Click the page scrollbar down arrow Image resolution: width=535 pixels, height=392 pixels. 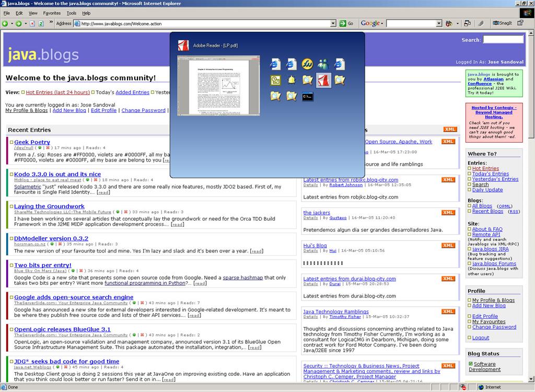click(531, 379)
